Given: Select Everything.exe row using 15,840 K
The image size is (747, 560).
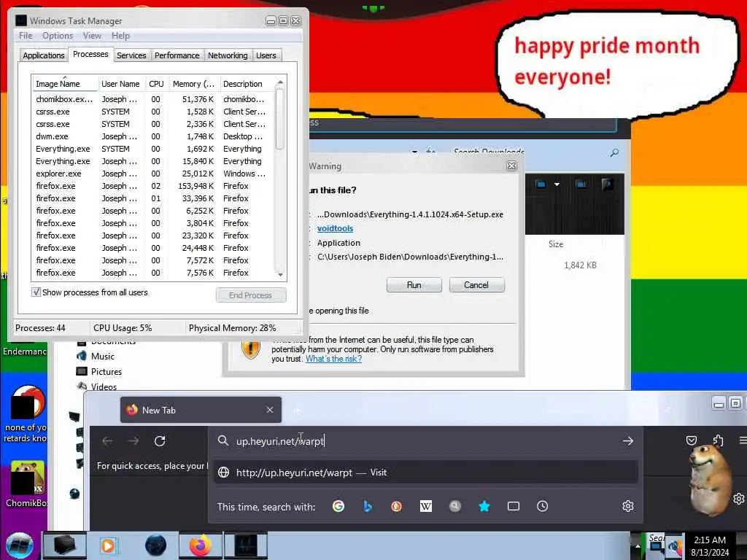Looking at the screenshot, I should click(x=152, y=161).
